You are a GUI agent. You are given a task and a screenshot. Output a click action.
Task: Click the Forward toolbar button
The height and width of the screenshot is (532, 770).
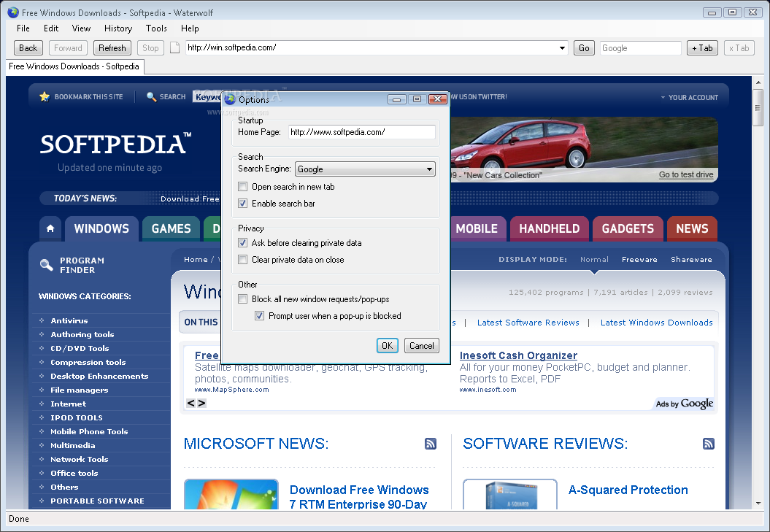[x=68, y=47]
